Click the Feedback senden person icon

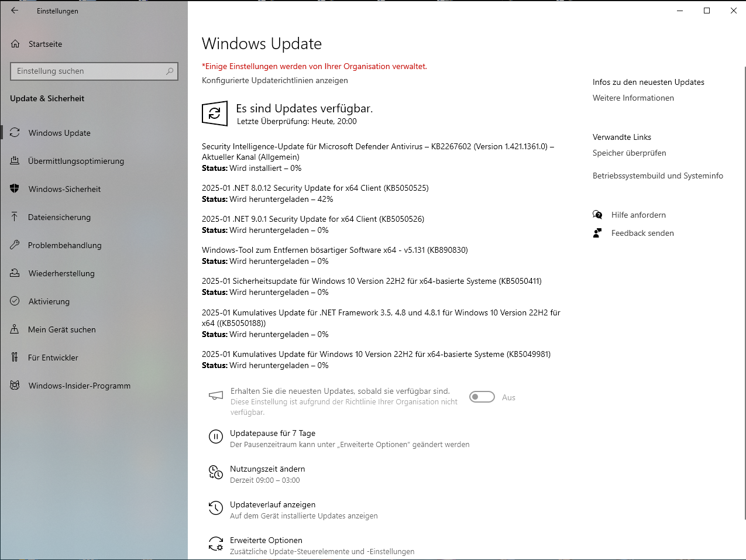point(597,233)
